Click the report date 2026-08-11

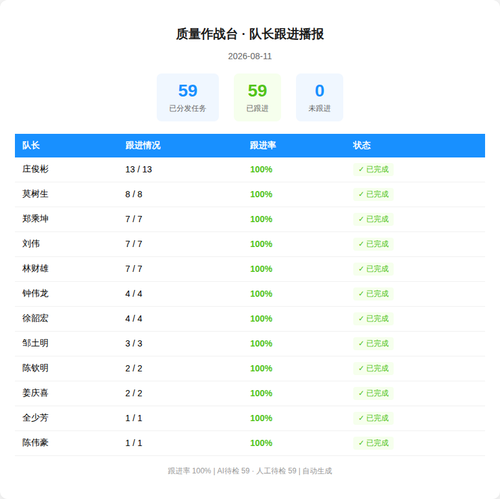point(250,56)
